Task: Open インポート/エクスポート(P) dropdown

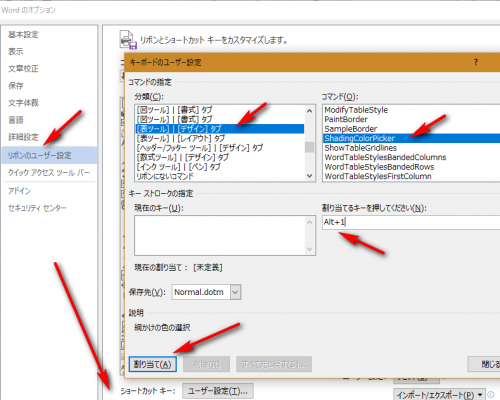Action: pos(440,395)
